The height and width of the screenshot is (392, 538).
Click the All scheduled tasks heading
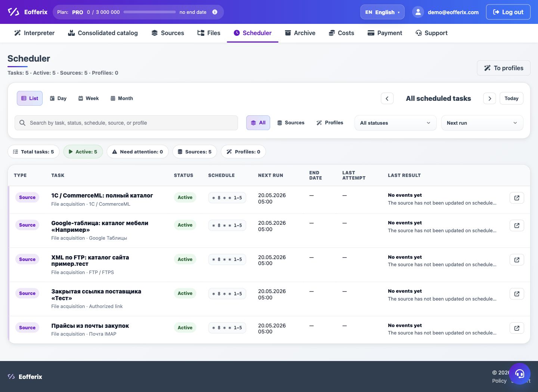click(438, 99)
